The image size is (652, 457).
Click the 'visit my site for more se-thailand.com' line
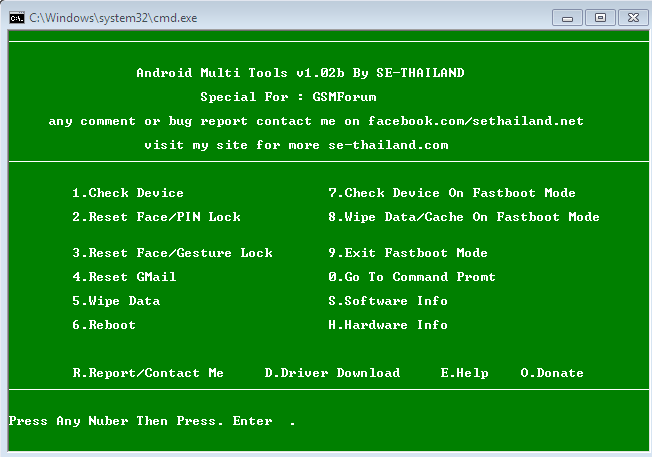296,145
